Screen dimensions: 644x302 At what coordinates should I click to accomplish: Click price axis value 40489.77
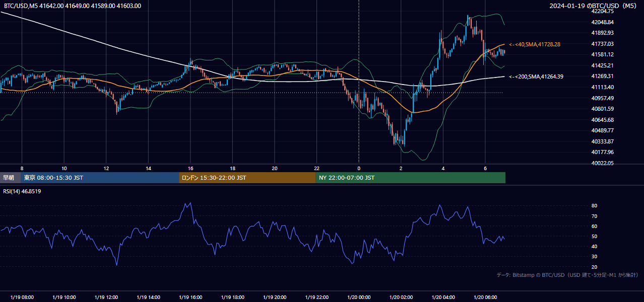603,130
